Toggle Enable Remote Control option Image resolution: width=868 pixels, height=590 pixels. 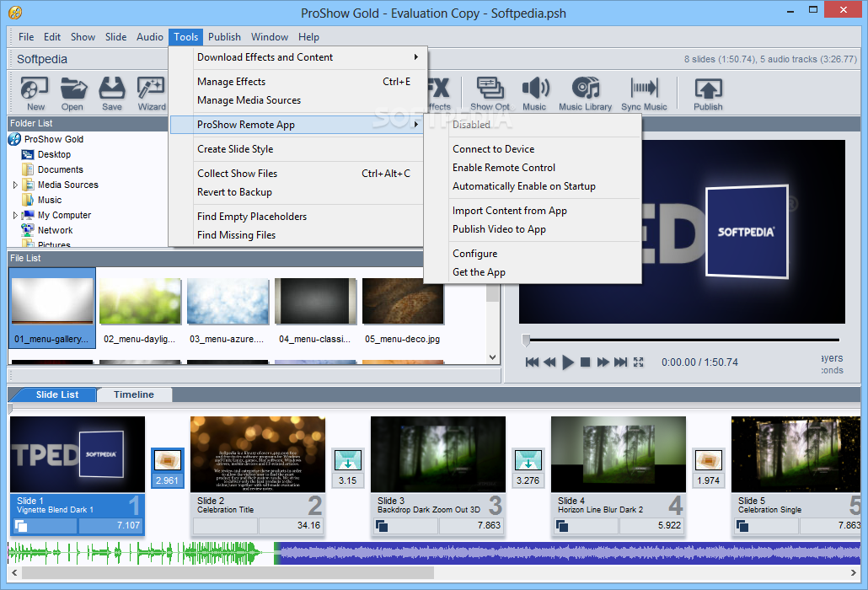coord(533,168)
